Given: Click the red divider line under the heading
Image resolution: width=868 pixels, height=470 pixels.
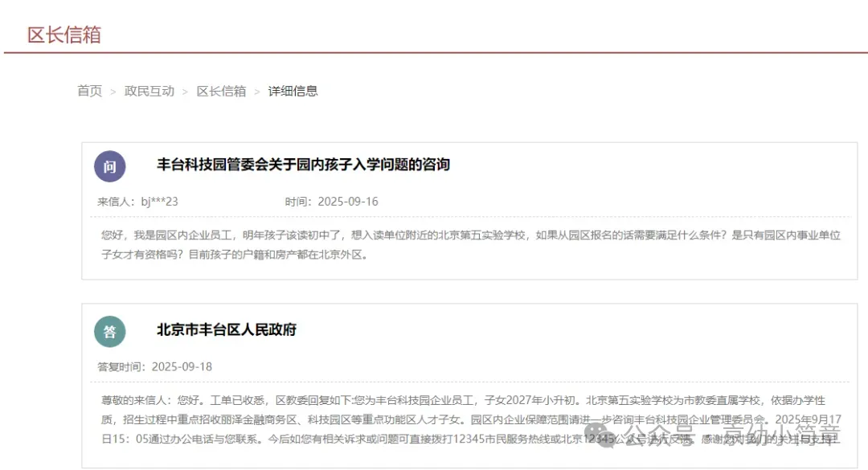Looking at the screenshot, I should [x=434, y=53].
